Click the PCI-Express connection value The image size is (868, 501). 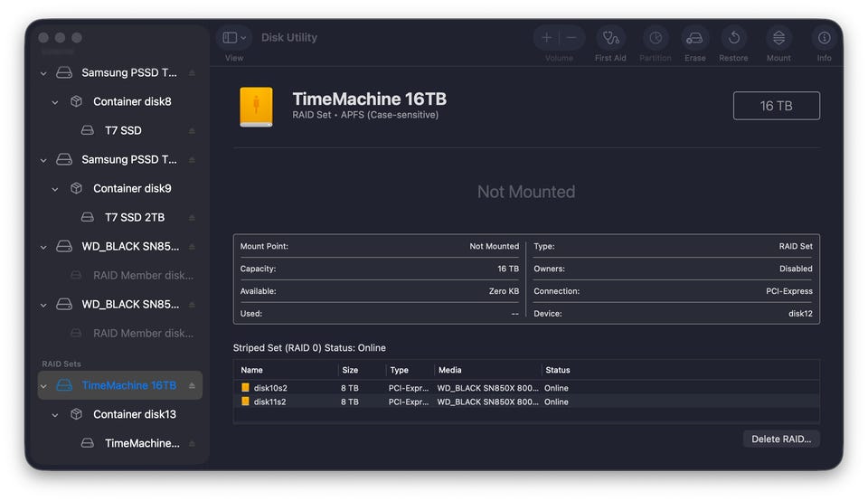click(x=789, y=291)
